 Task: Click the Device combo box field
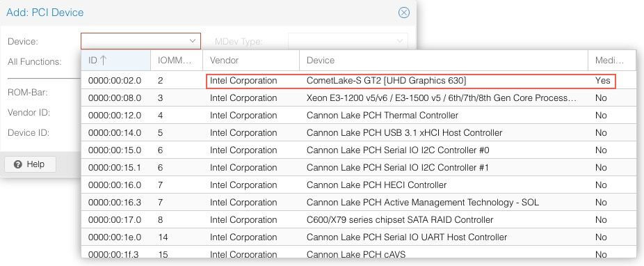tap(140, 41)
